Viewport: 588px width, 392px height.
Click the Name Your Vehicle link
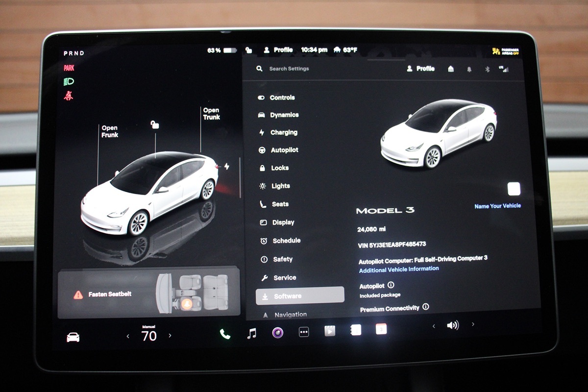[497, 206]
